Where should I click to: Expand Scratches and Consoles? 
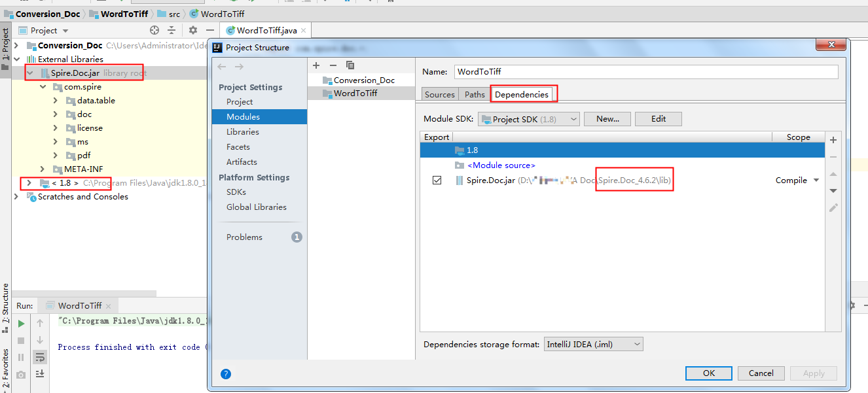[16, 197]
